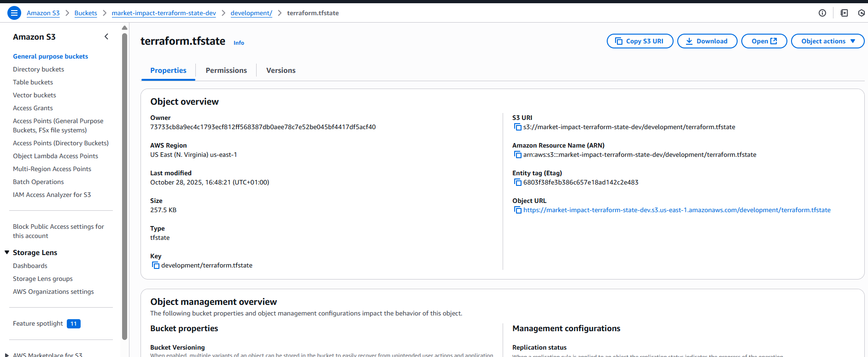Go to Buckets breadcrumb link

(86, 13)
